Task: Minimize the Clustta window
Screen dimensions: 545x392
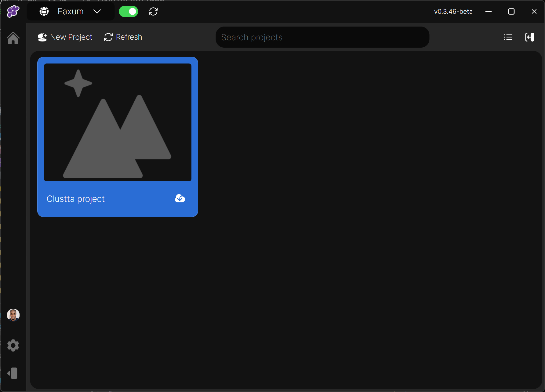Action: pos(489,12)
